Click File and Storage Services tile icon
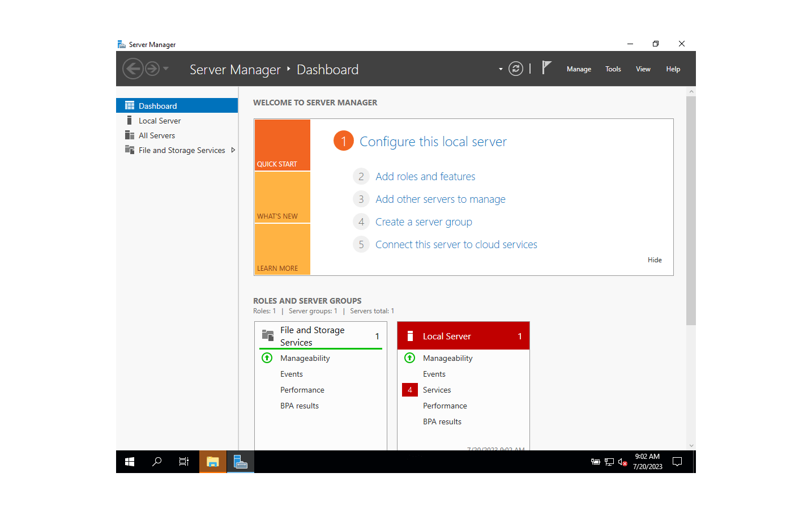812x511 pixels. point(268,335)
